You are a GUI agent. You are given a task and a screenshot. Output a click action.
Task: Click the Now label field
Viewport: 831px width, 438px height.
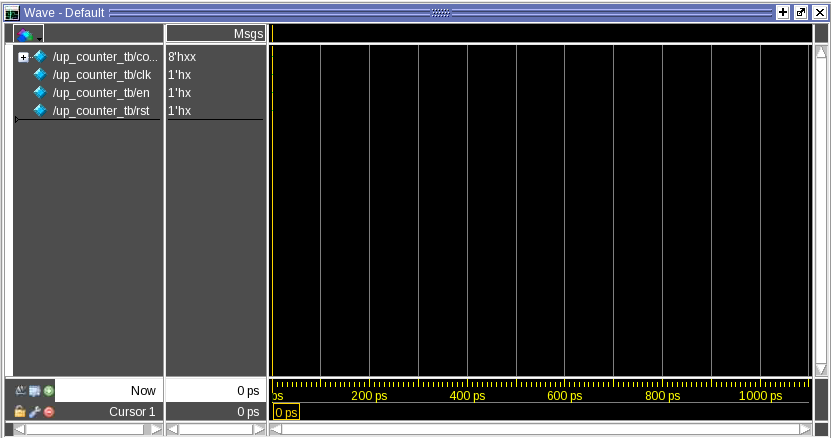(109, 391)
